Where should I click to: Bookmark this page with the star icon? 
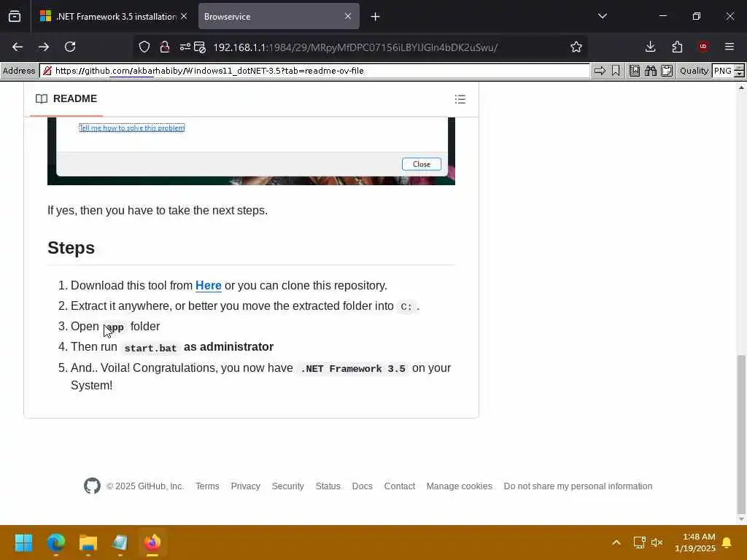coord(576,47)
